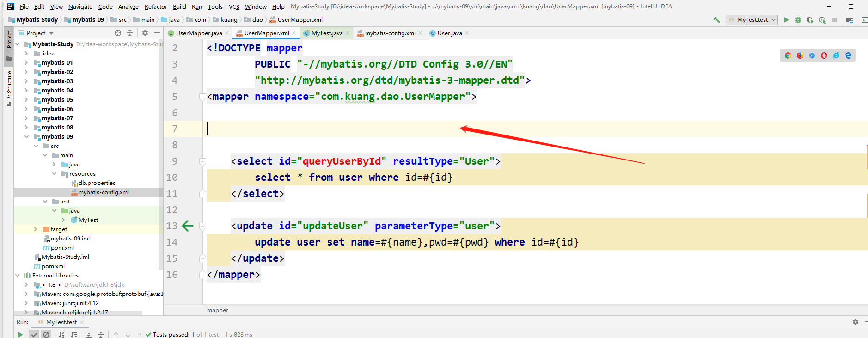Click mapper breadcrumb below editor

coord(218,310)
